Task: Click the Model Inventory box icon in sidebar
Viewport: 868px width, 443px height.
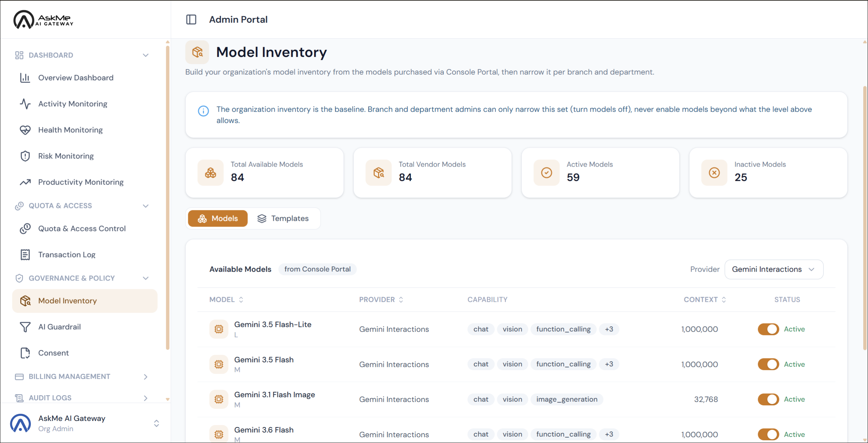Action: [25, 301]
